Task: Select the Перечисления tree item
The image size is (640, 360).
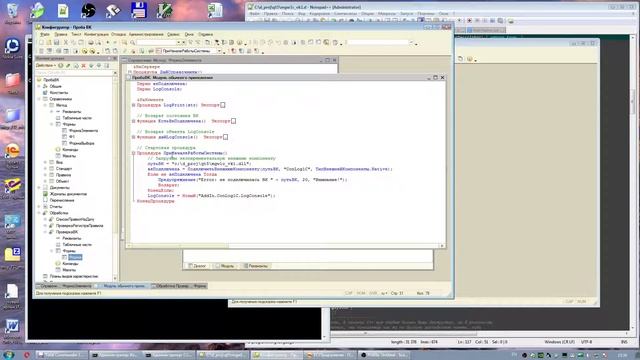Action: [x=62, y=200]
